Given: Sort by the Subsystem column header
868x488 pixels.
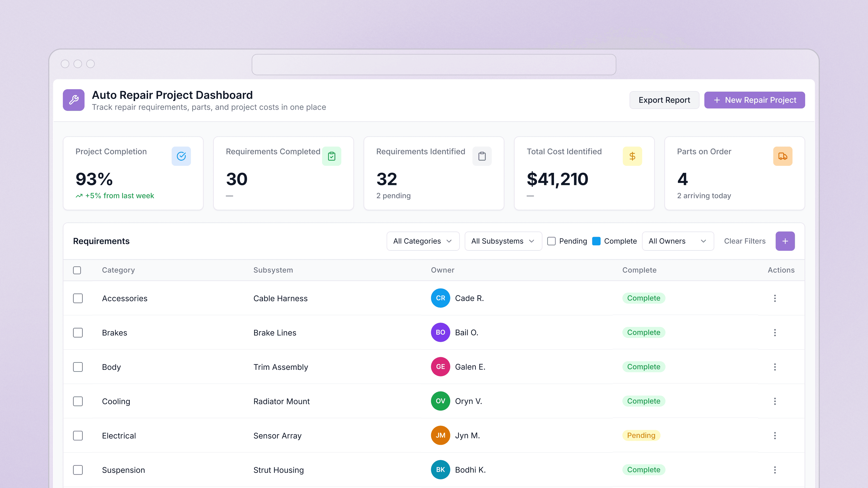Looking at the screenshot, I should pos(273,270).
